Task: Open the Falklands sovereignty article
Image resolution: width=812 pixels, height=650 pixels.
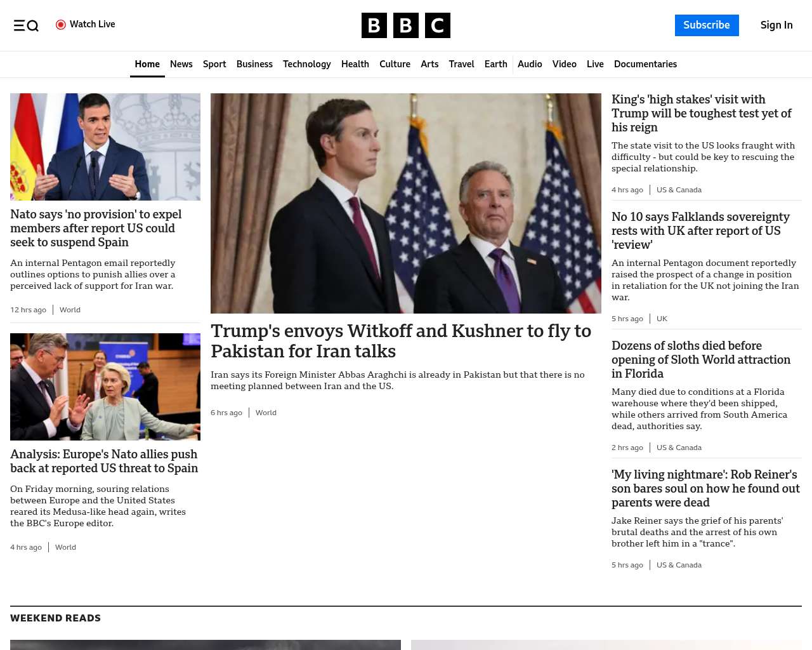Action: point(700,231)
